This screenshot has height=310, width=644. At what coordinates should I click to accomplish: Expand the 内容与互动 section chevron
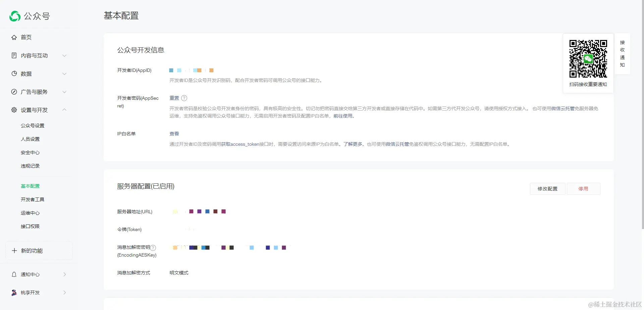64,55
